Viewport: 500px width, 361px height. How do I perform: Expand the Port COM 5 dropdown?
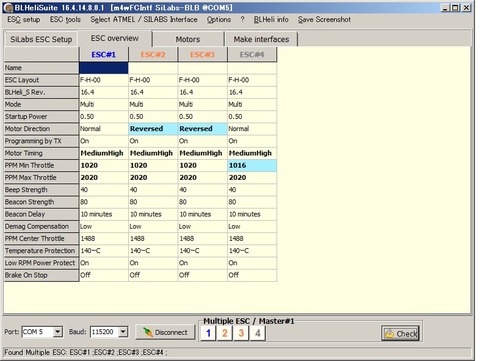click(x=58, y=332)
